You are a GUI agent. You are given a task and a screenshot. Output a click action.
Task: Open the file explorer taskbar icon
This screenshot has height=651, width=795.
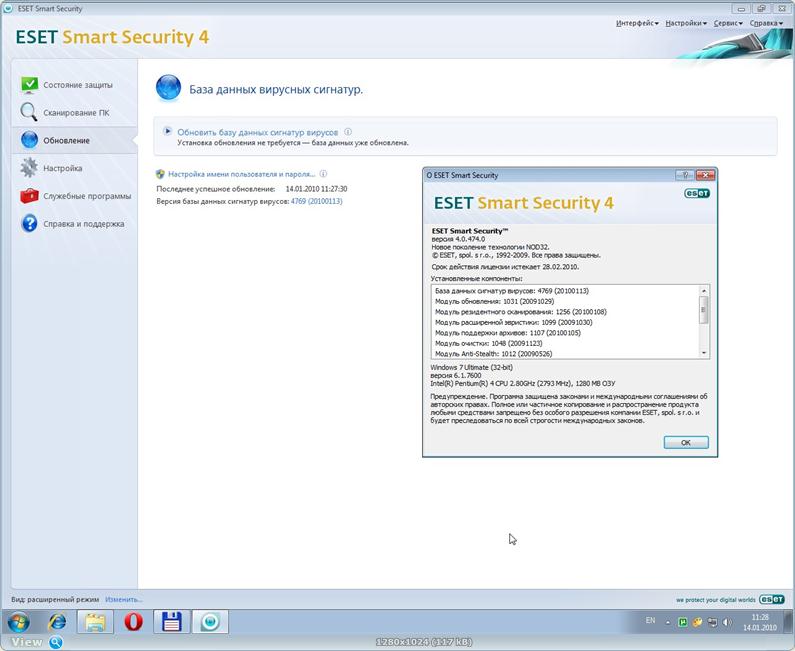coord(95,622)
